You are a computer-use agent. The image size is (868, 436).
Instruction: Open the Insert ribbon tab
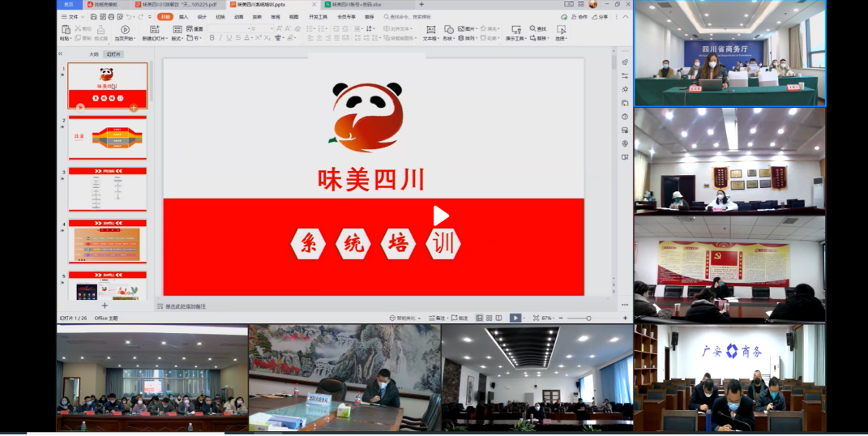point(183,17)
